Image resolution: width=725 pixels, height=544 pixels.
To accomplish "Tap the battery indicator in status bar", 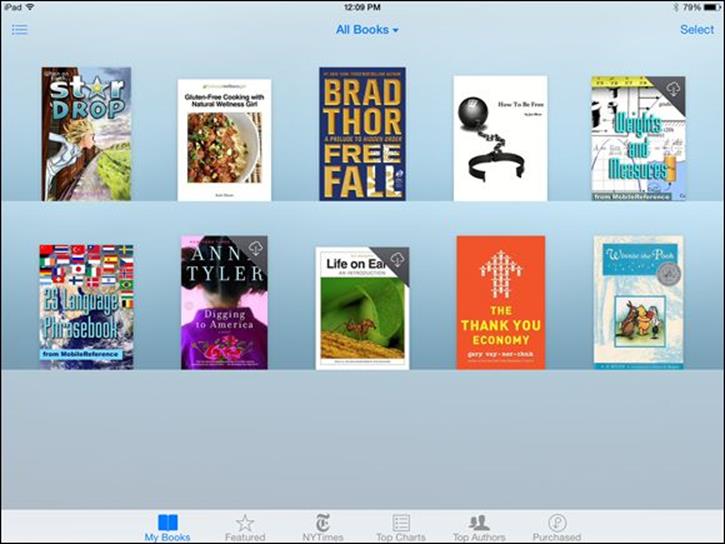I will (x=712, y=7).
